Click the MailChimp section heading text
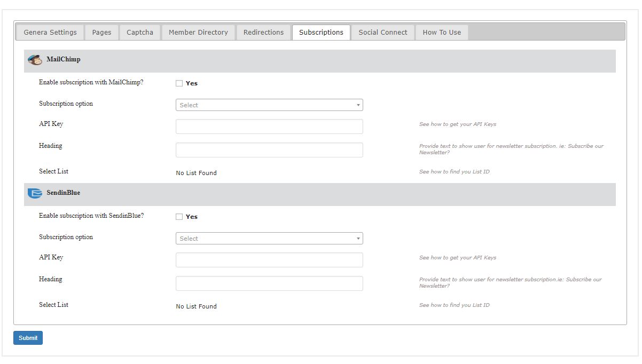 (64, 59)
